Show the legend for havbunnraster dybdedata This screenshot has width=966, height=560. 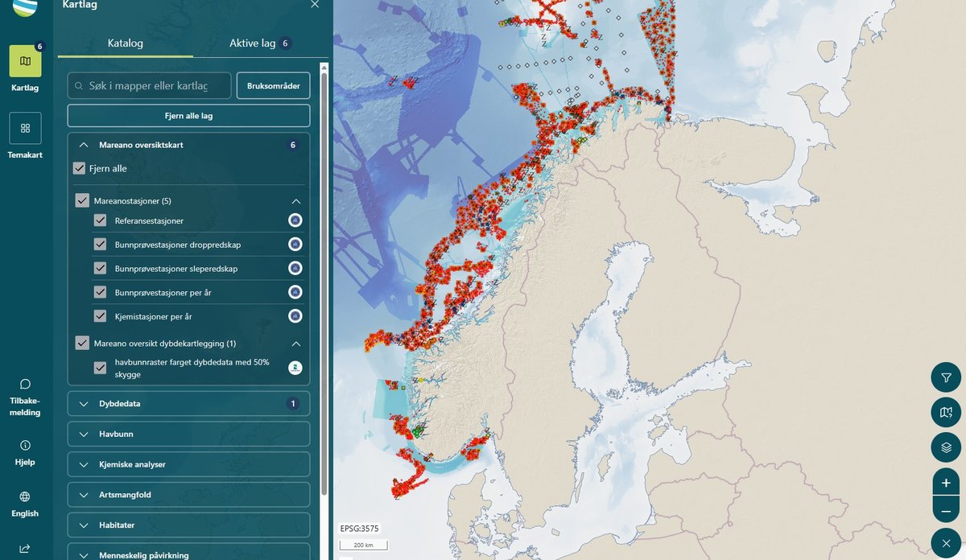(295, 368)
